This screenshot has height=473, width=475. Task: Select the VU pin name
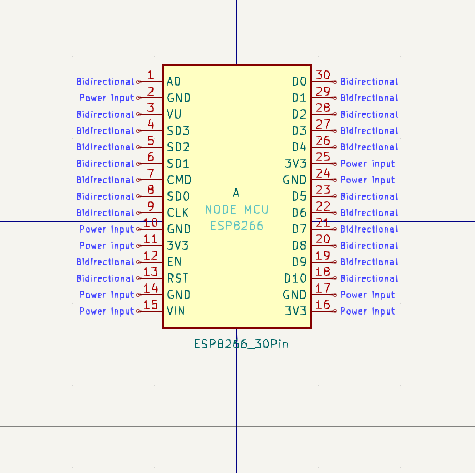[174, 114]
